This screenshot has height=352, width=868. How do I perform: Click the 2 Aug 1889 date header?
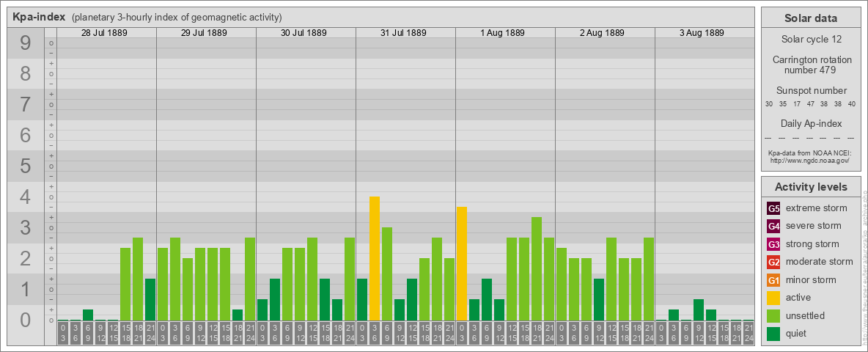coord(603,33)
